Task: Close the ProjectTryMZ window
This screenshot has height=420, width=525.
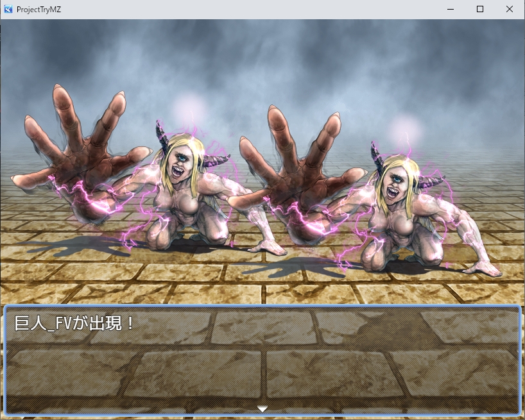Action: point(510,9)
